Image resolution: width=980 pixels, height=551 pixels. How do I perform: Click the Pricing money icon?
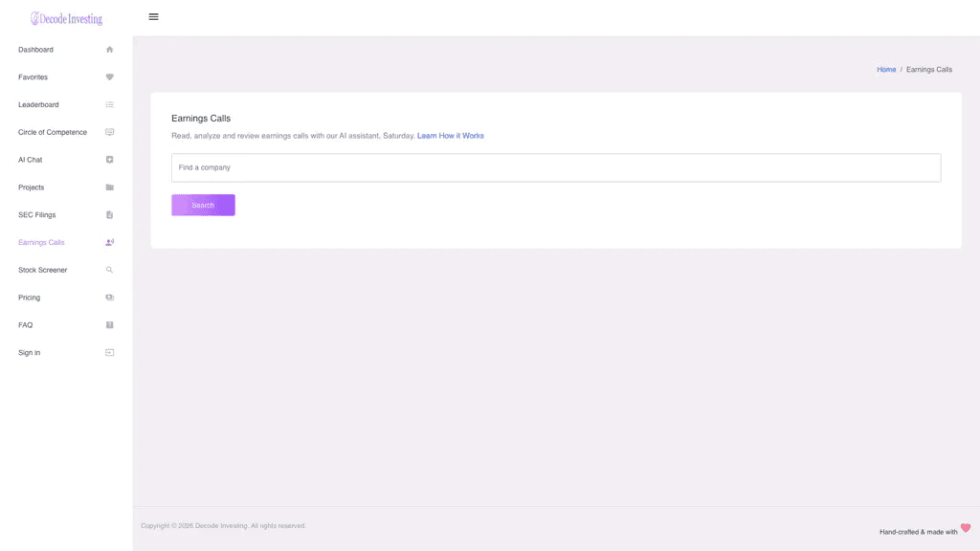[109, 298]
